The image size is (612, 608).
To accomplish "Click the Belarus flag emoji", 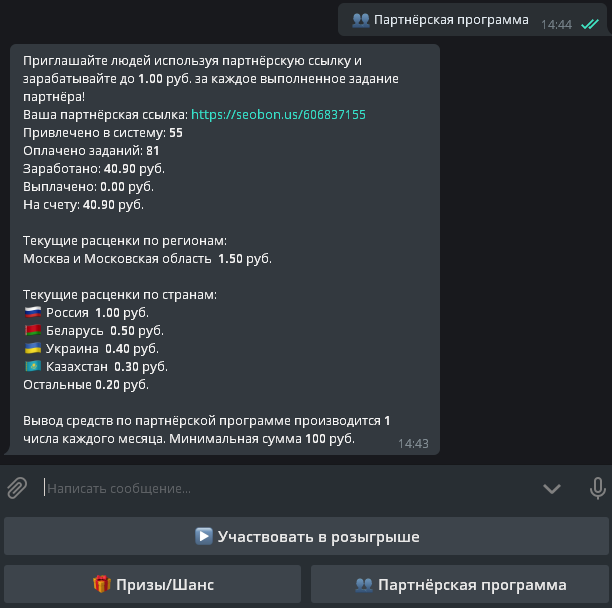I will point(32,331).
